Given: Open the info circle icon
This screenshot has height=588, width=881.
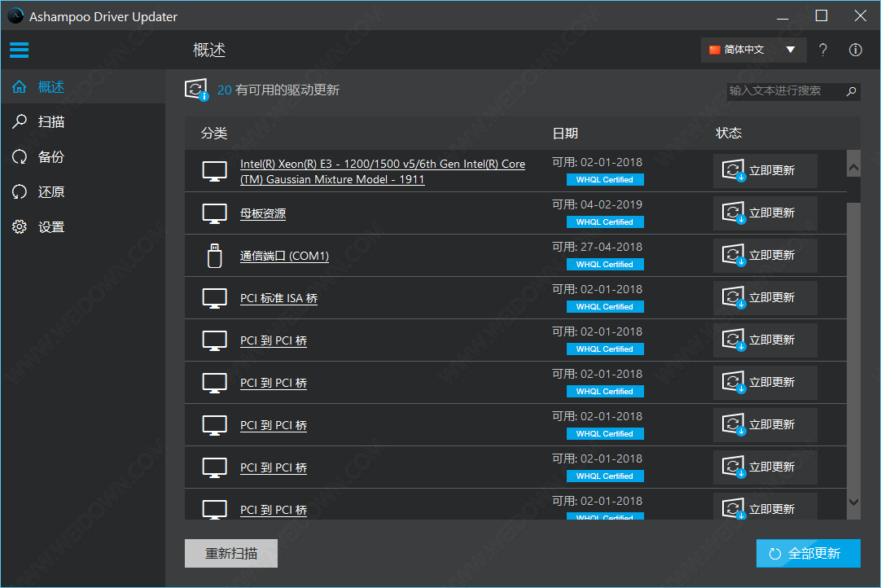Looking at the screenshot, I should coord(855,50).
